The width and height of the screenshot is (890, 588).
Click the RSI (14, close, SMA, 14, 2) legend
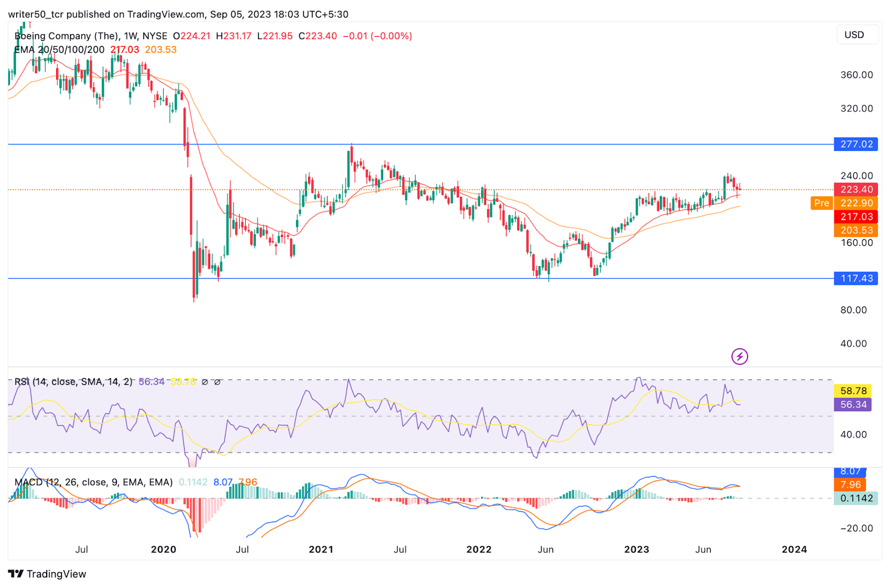coord(73,382)
